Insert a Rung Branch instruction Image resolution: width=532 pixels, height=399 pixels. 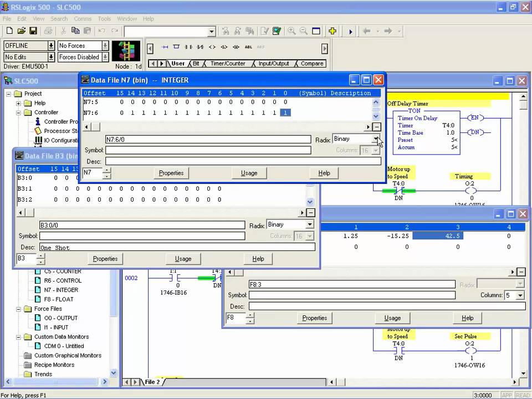176,47
